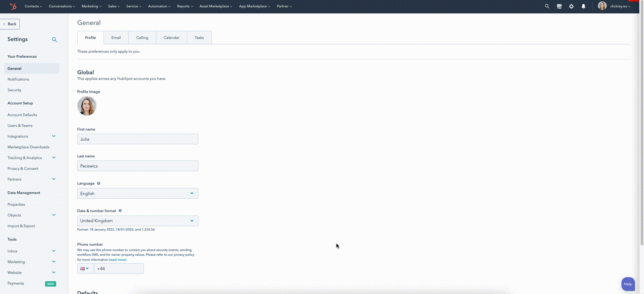The image size is (644, 294).
Task: Open Payments settings
Action: tap(16, 283)
